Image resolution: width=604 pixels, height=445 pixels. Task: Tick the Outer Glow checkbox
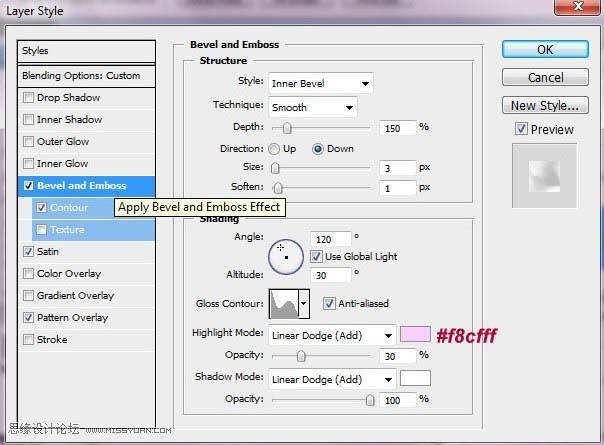28,141
